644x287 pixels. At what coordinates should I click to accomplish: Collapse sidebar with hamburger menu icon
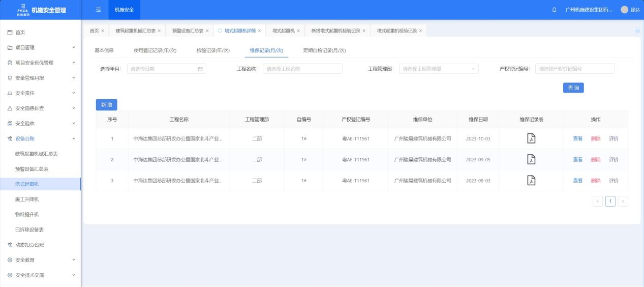point(98,10)
